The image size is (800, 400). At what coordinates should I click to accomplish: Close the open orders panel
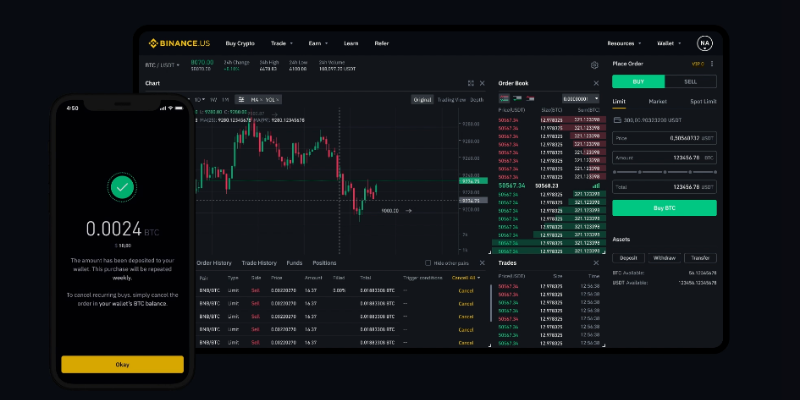click(482, 263)
